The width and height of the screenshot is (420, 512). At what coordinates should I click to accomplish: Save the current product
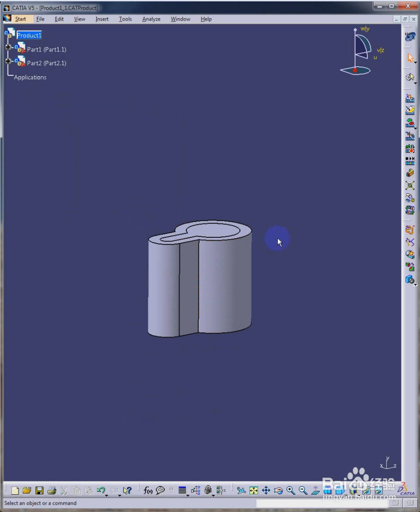39,490
